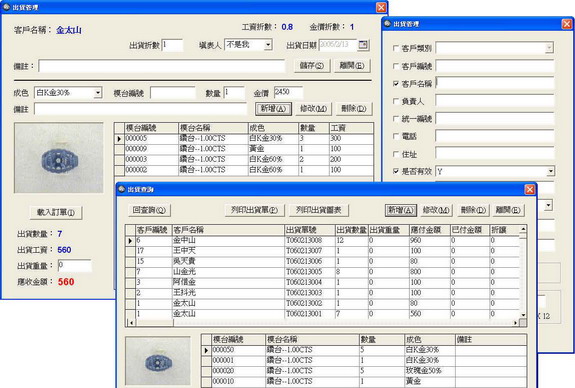Check the 住址 checkbox
Viewport: 575px width, 388px height.
(396, 154)
